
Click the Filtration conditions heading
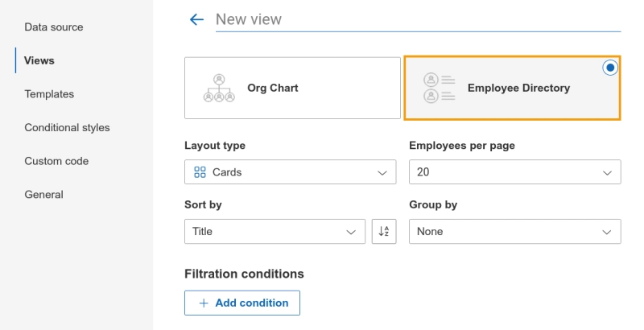244,274
